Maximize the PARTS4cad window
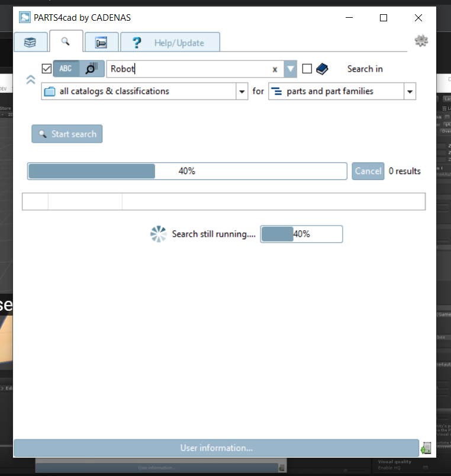Screen dimensions: 451x476 [384, 18]
